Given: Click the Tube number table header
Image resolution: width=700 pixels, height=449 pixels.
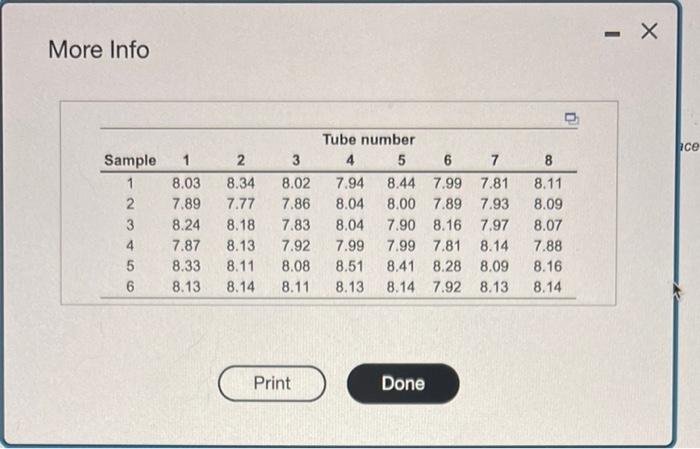Looking at the screenshot, I should click(x=369, y=140).
